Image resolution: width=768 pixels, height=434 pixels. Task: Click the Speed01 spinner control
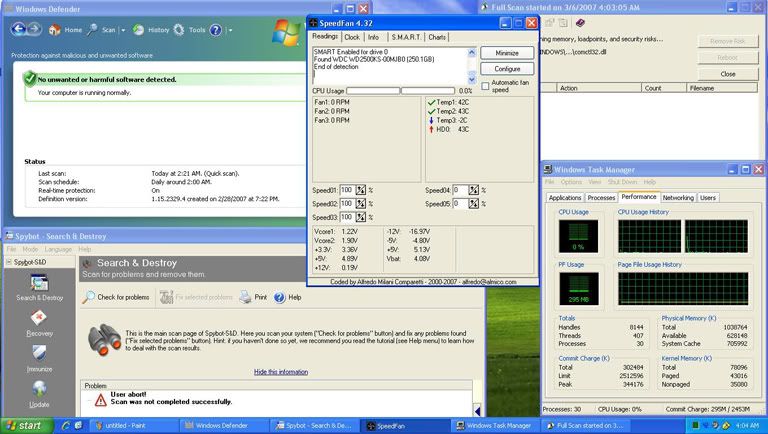[x=360, y=190]
